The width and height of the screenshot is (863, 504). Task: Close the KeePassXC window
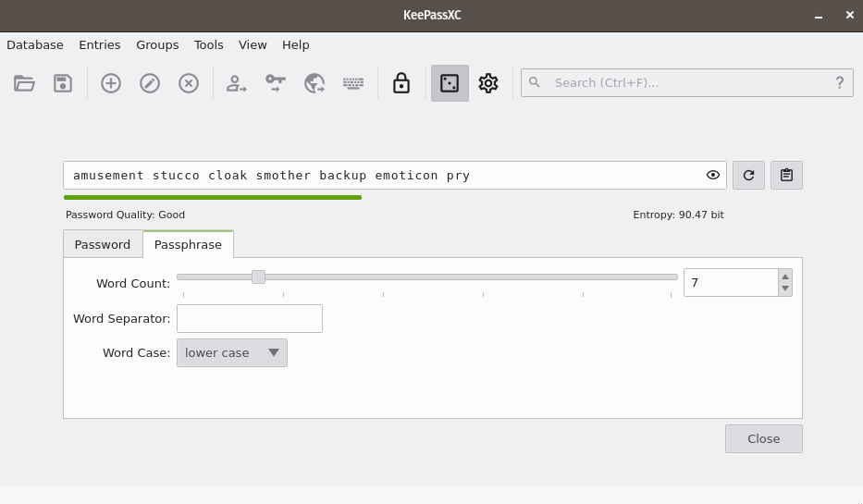tap(850, 16)
